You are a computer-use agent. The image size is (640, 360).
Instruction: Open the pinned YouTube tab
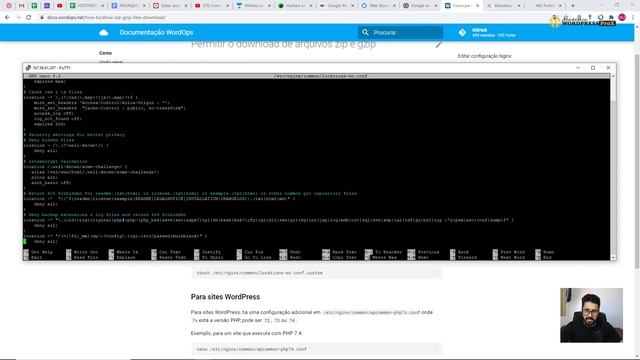(x=60, y=6)
